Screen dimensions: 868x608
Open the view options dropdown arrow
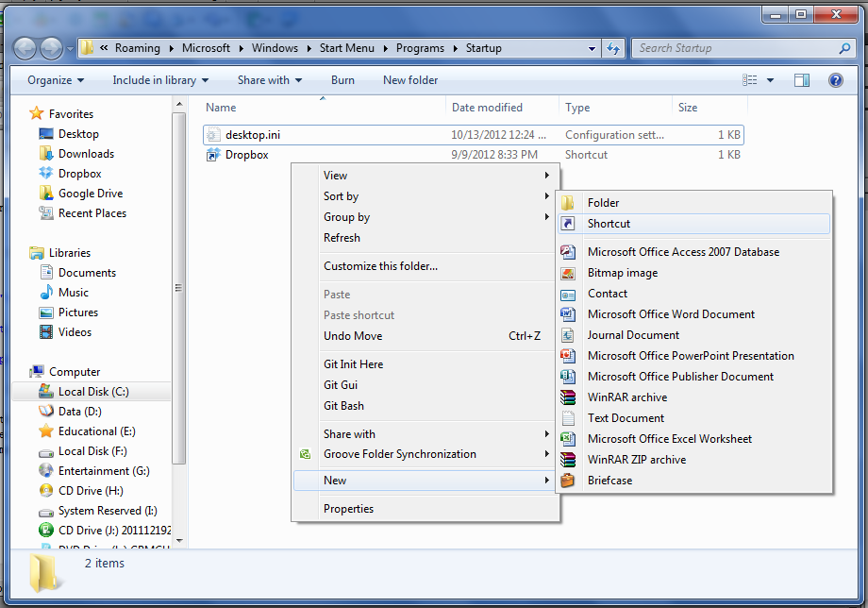click(770, 80)
